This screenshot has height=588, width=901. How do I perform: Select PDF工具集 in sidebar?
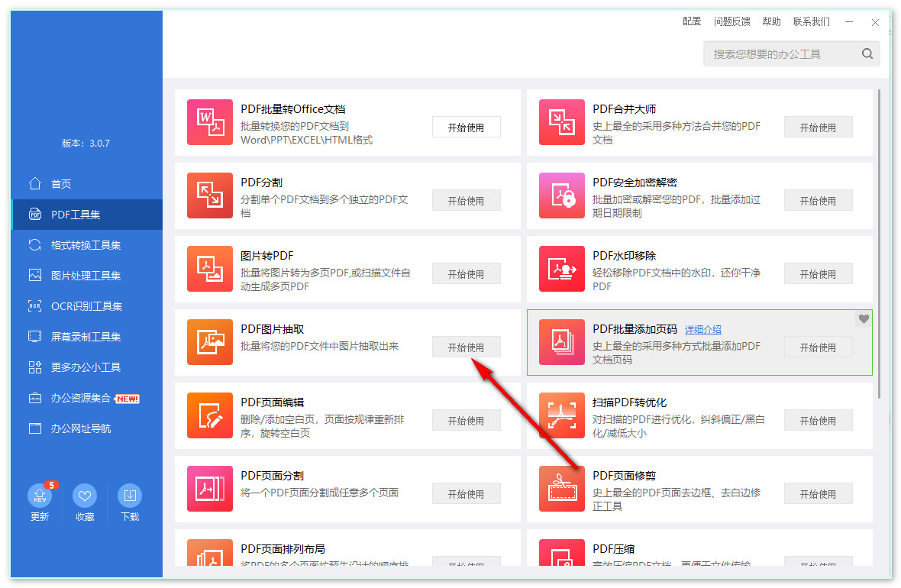tap(87, 215)
